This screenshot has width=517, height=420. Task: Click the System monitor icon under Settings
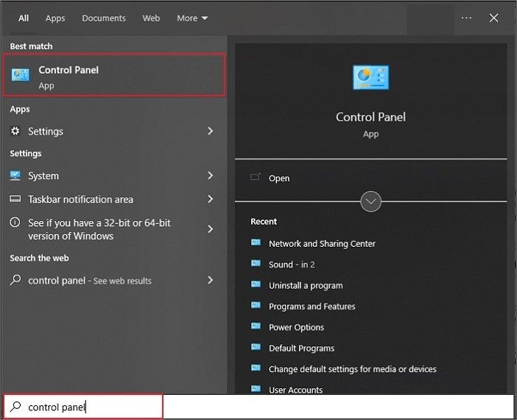[15, 176]
